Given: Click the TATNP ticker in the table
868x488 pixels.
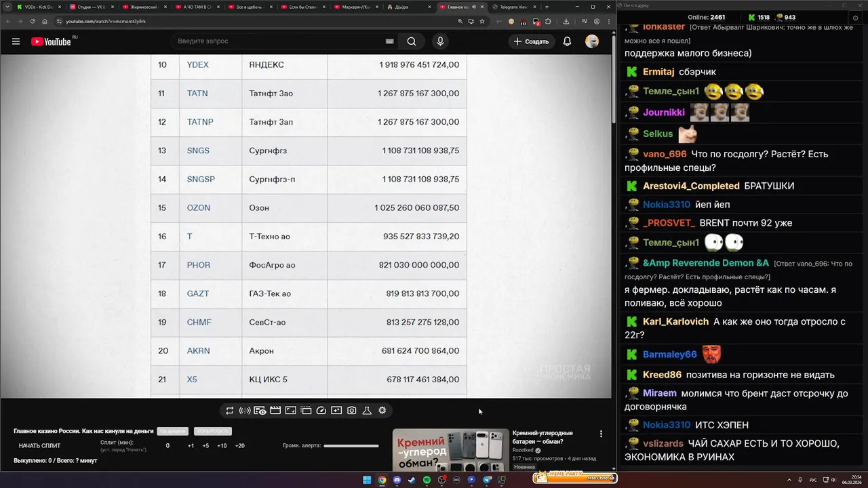Looking at the screenshot, I should coord(200,122).
